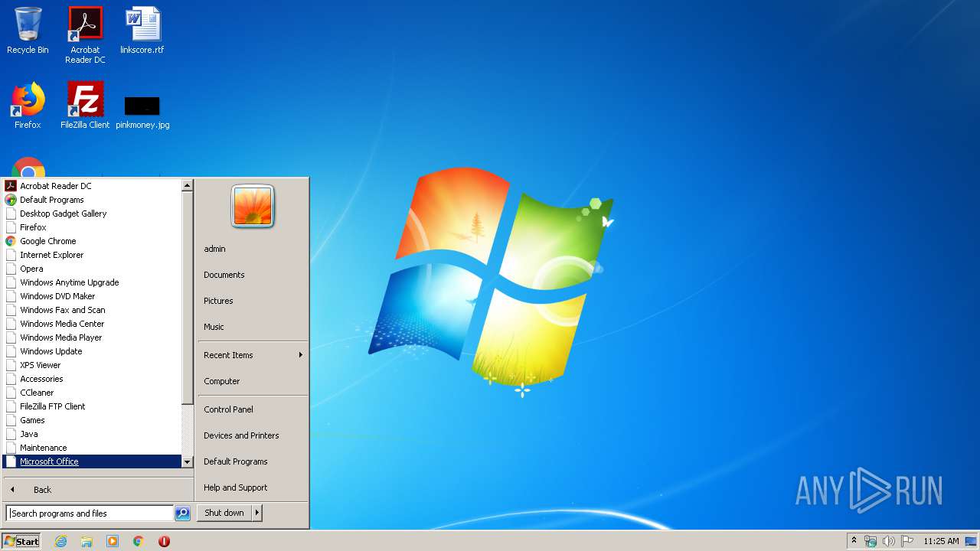Open the Recycle Bin desktop icon

28,31
